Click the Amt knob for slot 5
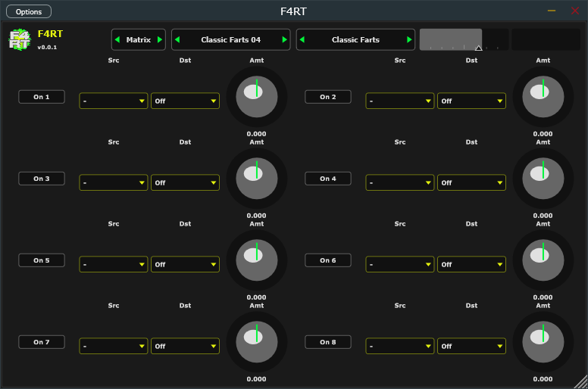This screenshot has width=588, height=389. tap(257, 260)
